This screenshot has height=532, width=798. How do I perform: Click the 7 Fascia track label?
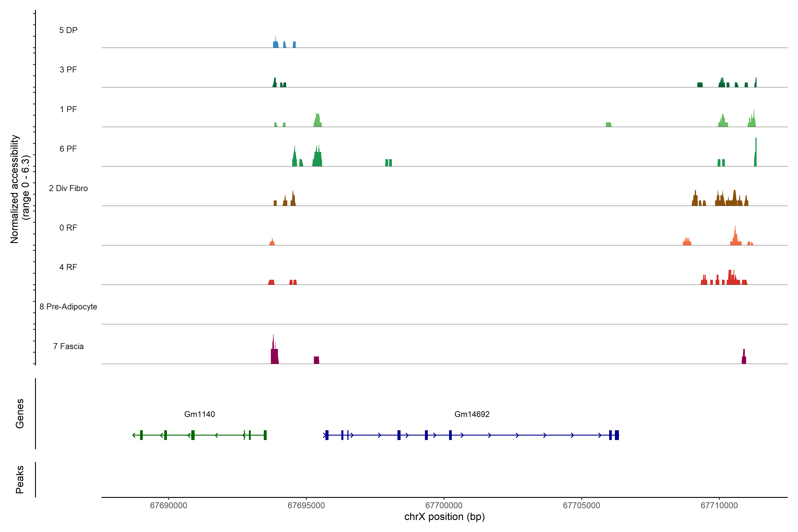tap(68, 346)
